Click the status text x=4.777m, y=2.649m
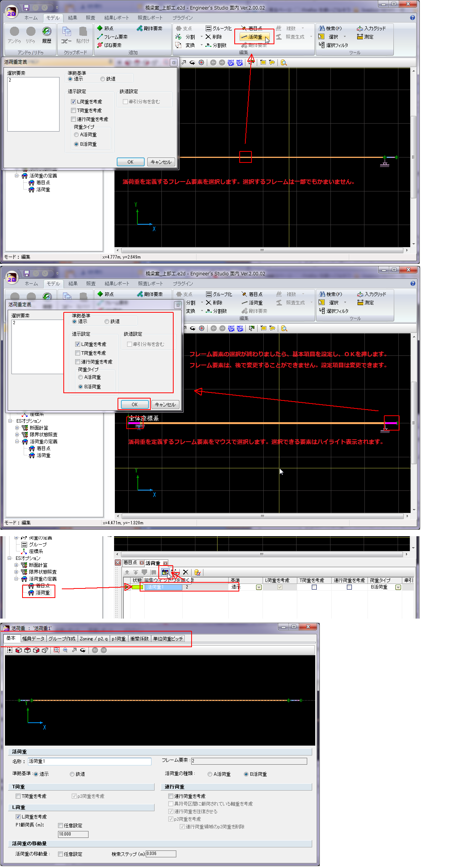The image size is (469, 868). tap(121, 257)
